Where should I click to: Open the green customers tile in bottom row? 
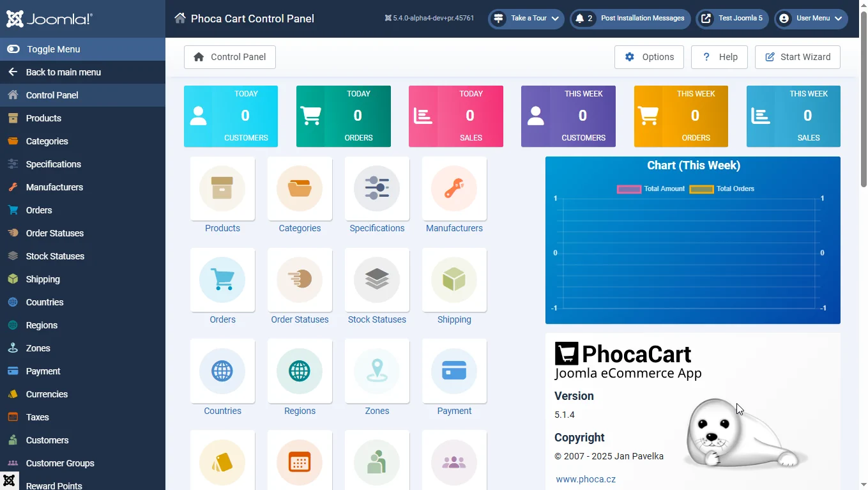377,460
